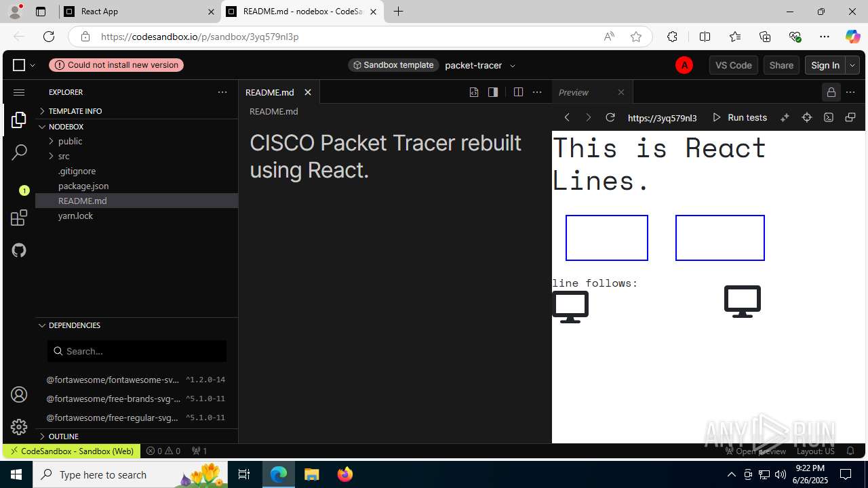Click the Could not install new version alert
Viewport: 868px width, 488px height.
click(116, 65)
